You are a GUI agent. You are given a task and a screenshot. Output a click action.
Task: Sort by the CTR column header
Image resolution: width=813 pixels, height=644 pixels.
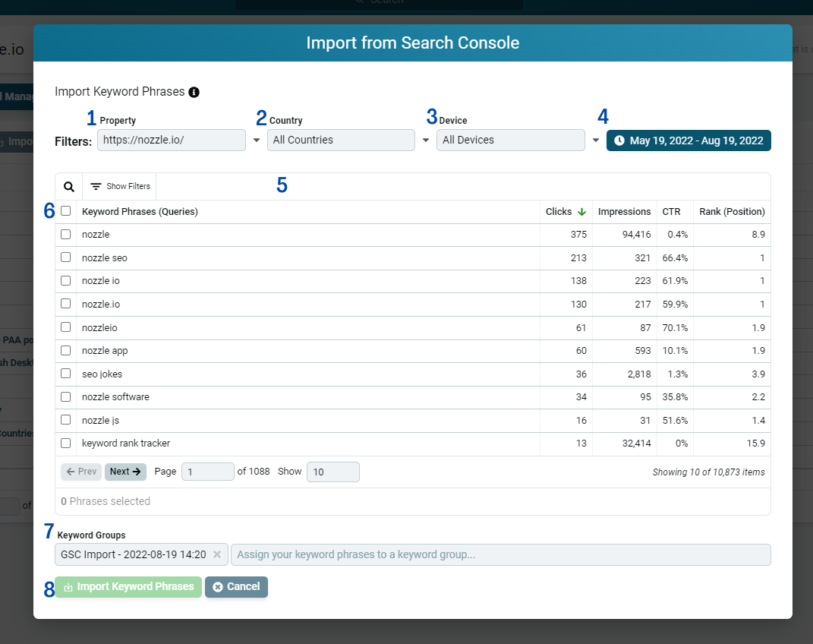[x=672, y=212]
